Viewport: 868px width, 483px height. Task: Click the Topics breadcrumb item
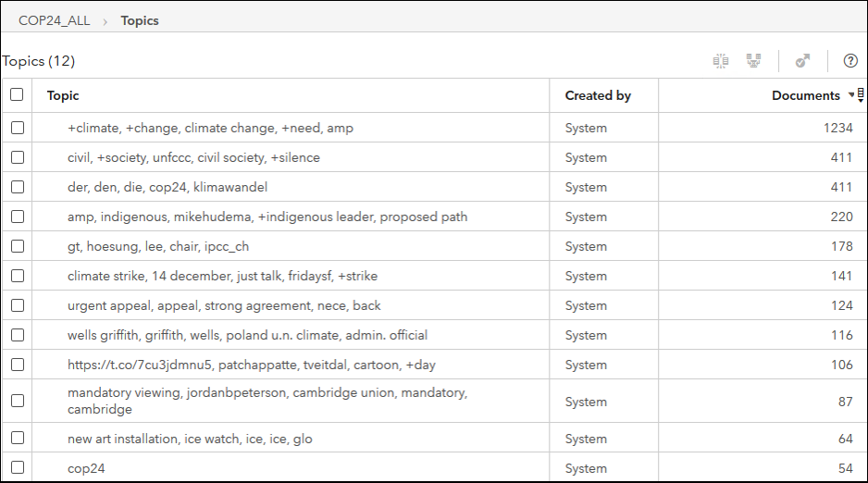140,20
